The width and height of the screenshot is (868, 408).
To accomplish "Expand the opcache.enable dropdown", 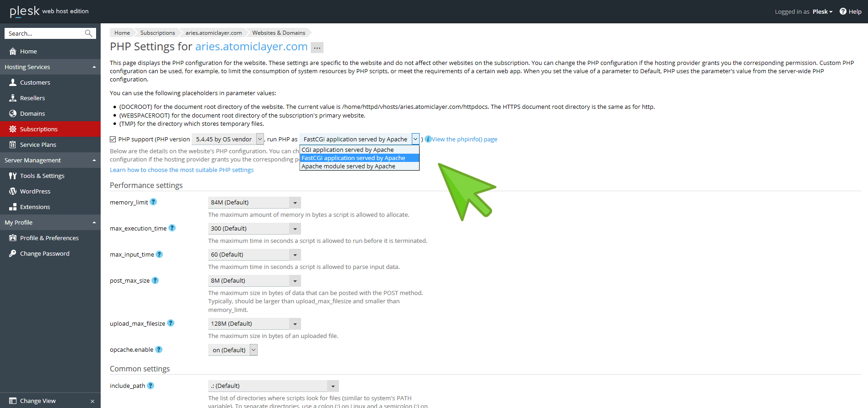I will click(253, 350).
